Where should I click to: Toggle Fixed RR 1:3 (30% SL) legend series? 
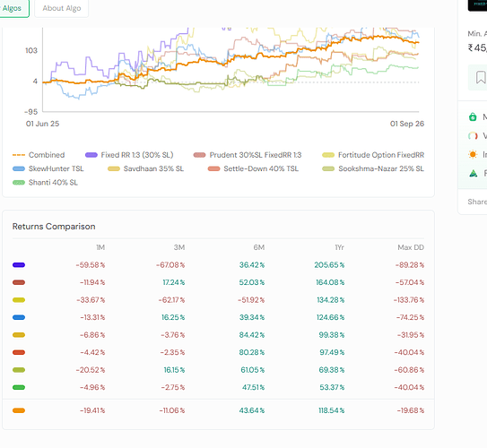click(129, 155)
